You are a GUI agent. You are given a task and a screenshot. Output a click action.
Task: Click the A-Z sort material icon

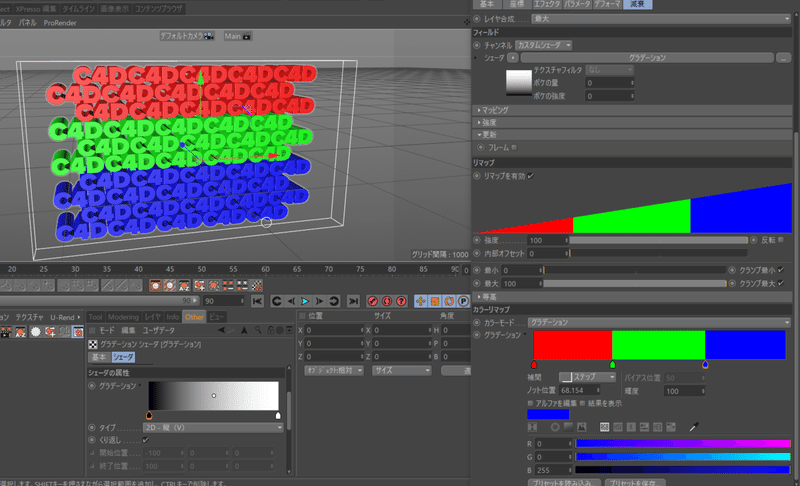tap(20, 332)
